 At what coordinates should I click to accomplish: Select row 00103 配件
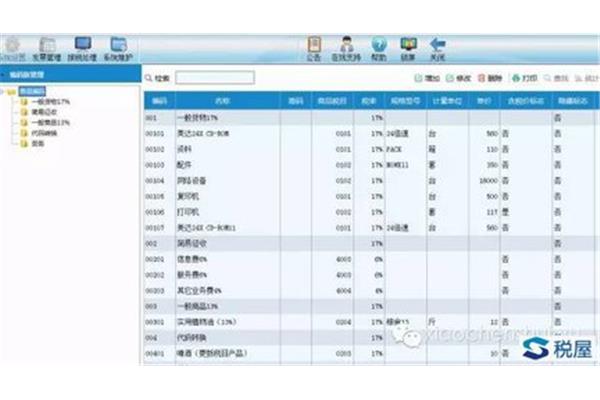tap(370, 165)
